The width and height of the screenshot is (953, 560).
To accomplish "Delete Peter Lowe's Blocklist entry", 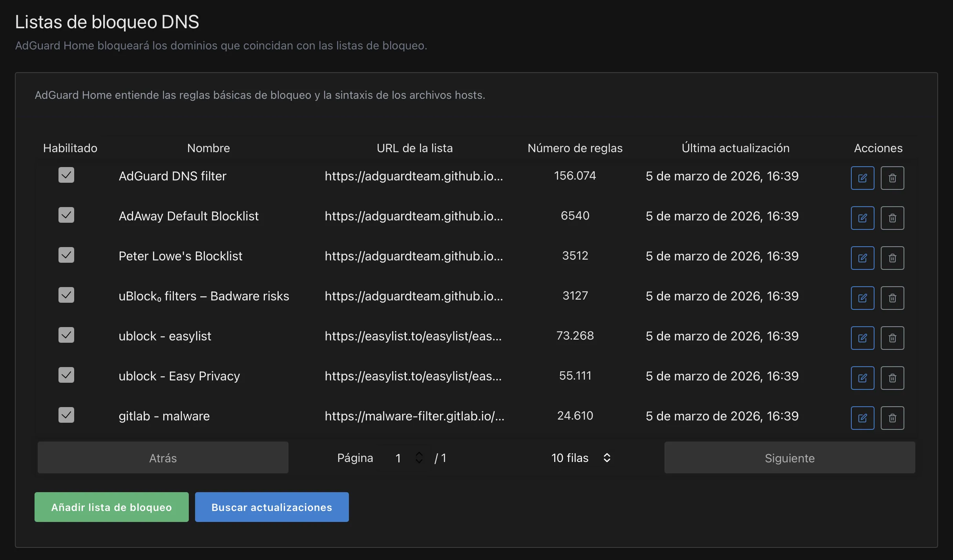I will [x=892, y=258].
